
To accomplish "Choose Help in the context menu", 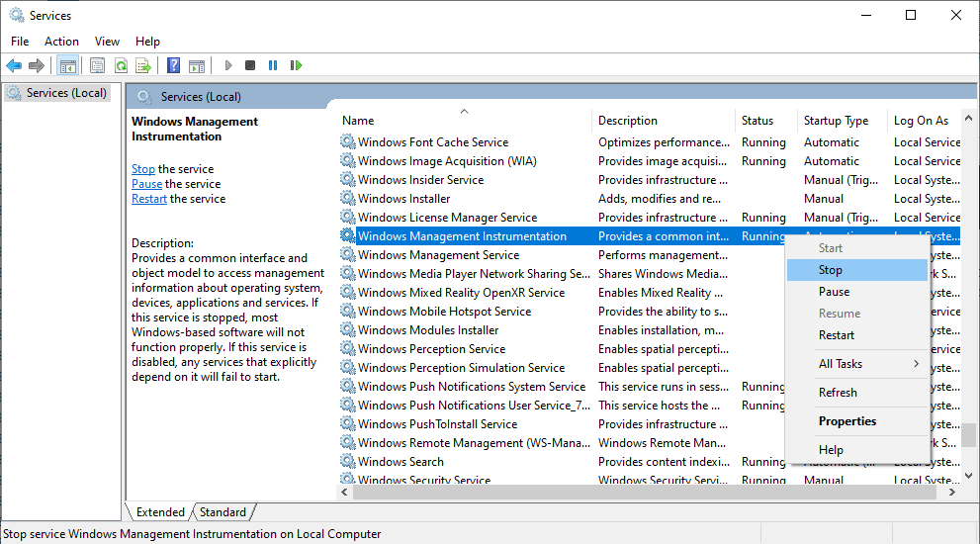I will pos(856,450).
